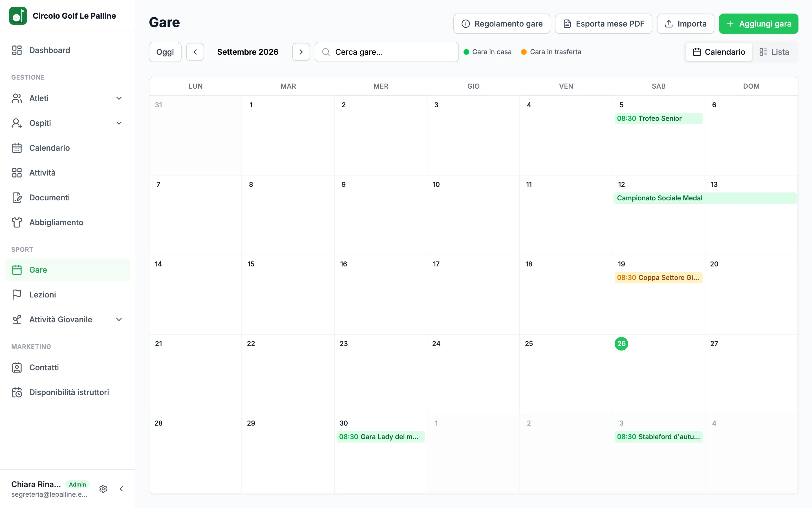Open the Campionato Sociale Medal event
This screenshot has width=812, height=508.
(705, 198)
